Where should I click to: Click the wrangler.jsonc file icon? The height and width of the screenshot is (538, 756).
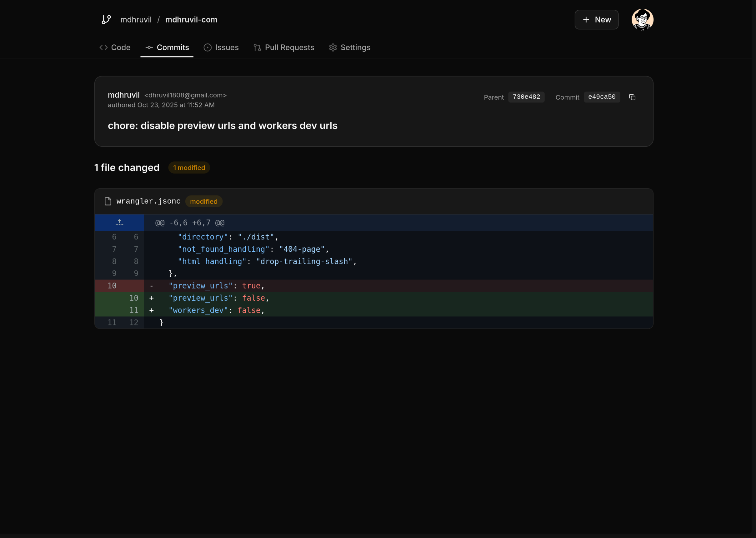tap(108, 201)
